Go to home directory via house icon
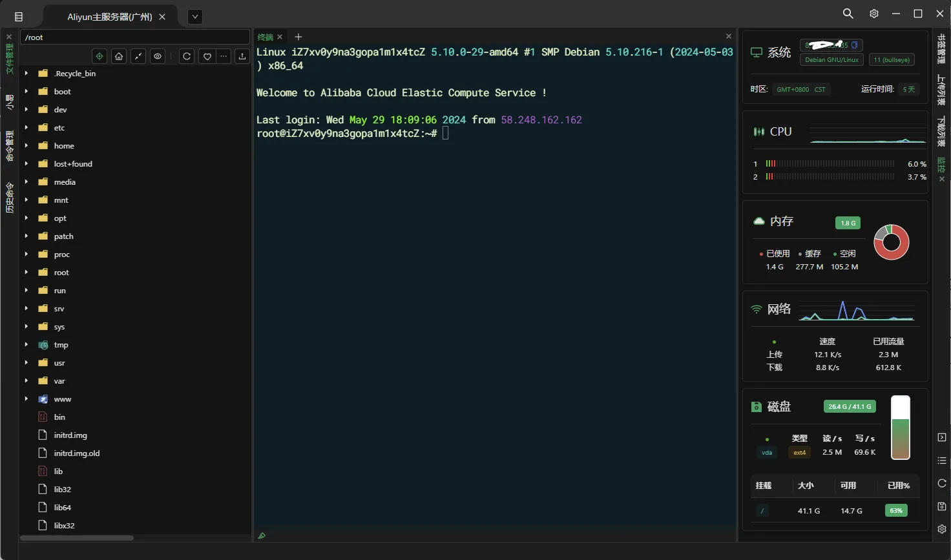This screenshot has height=560, width=951. pyautogui.click(x=119, y=56)
